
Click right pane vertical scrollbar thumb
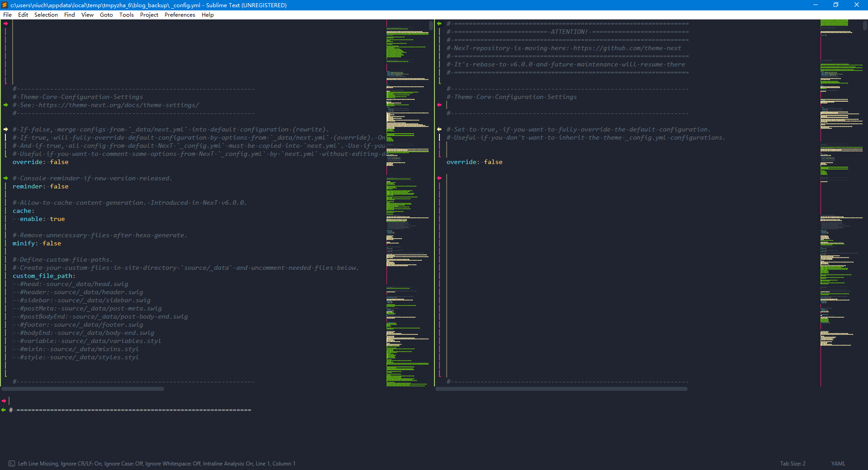[865, 25]
